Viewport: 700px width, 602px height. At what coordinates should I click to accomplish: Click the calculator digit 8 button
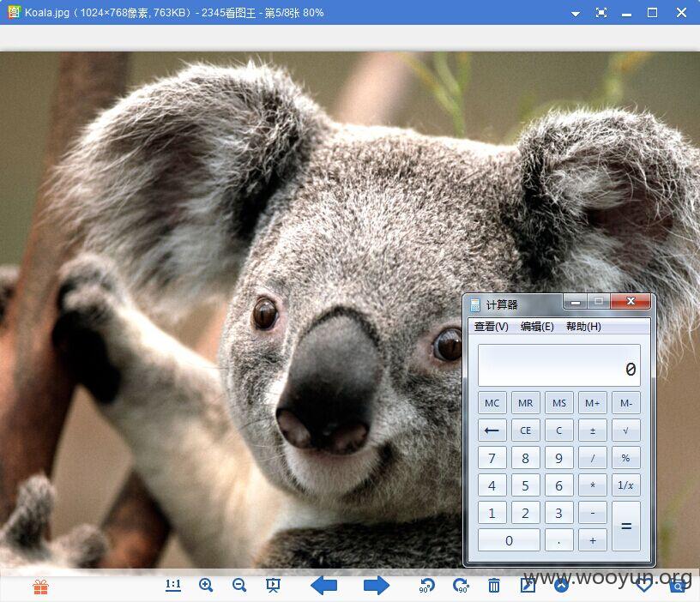click(x=526, y=458)
